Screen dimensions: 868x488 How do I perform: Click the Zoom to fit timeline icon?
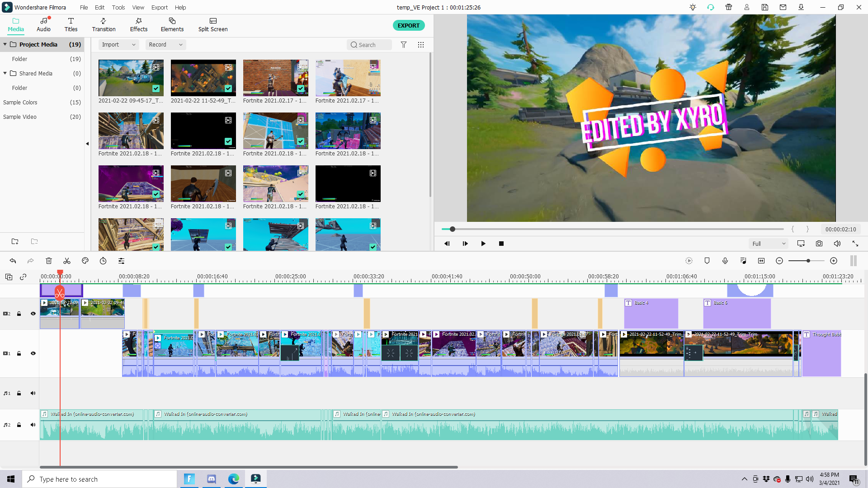click(761, 261)
